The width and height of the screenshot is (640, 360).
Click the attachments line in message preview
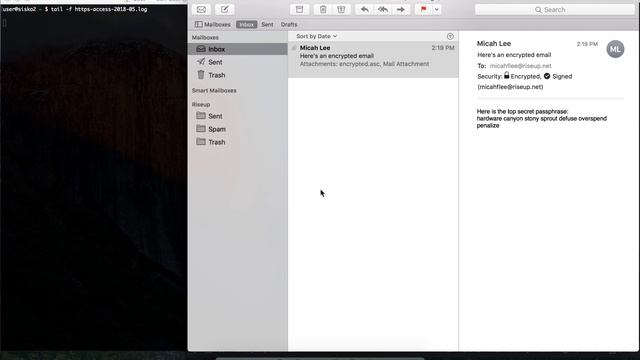pyautogui.click(x=364, y=64)
